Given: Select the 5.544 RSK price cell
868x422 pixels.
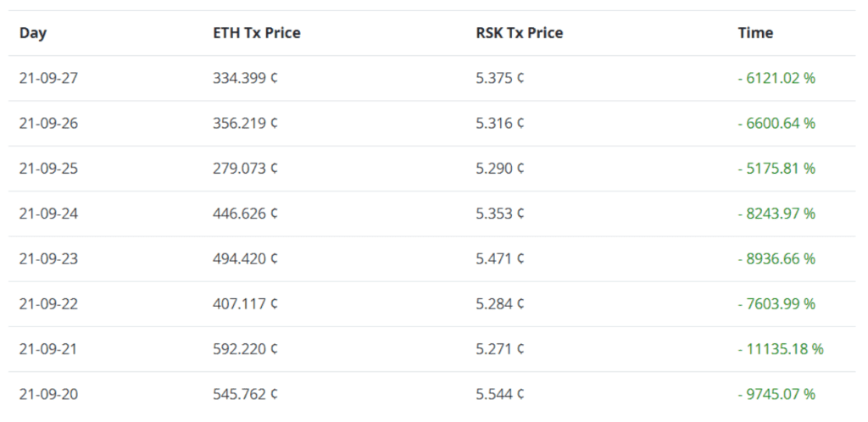Looking at the screenshot, I should (500, 394).
